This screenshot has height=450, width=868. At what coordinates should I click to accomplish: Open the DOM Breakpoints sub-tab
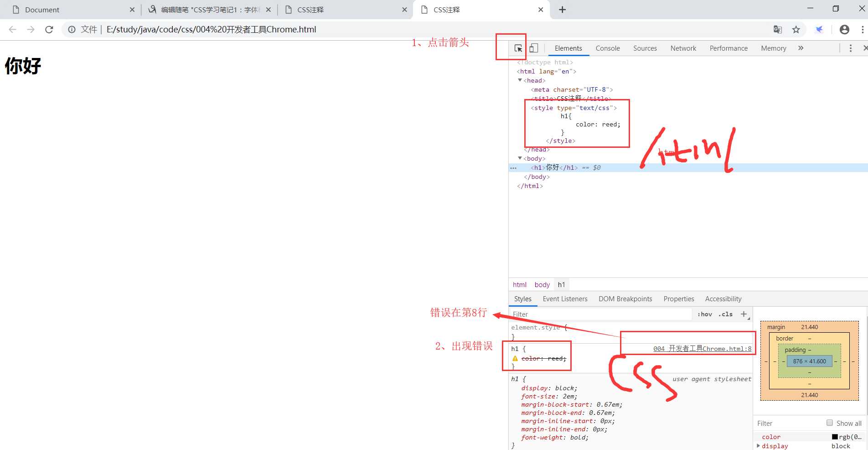[625, 298]
